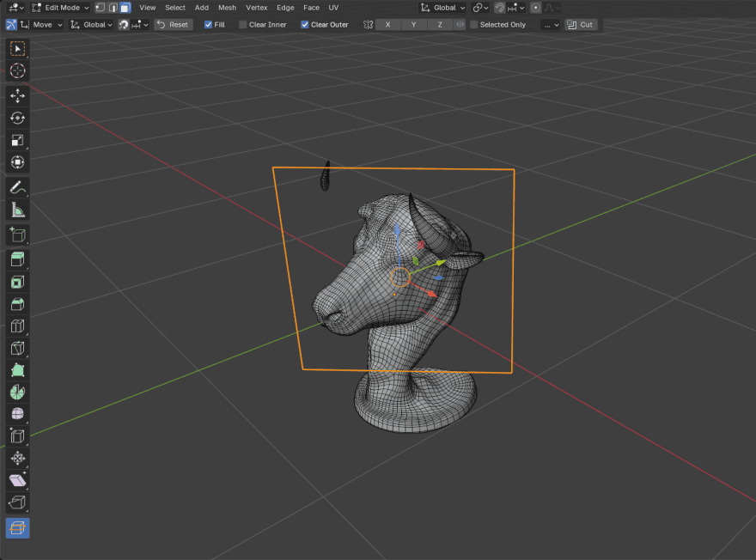The height and width of the screenshot is (560, 756).
Task: Select the Select Box tool
Action: pyautogui.click(x=17, y=49)
